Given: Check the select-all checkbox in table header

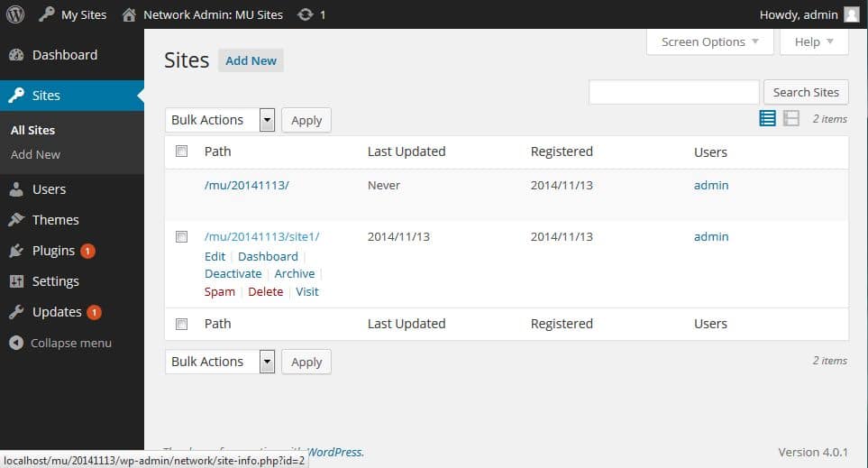Looking at the screenshot, I should 181,151.
